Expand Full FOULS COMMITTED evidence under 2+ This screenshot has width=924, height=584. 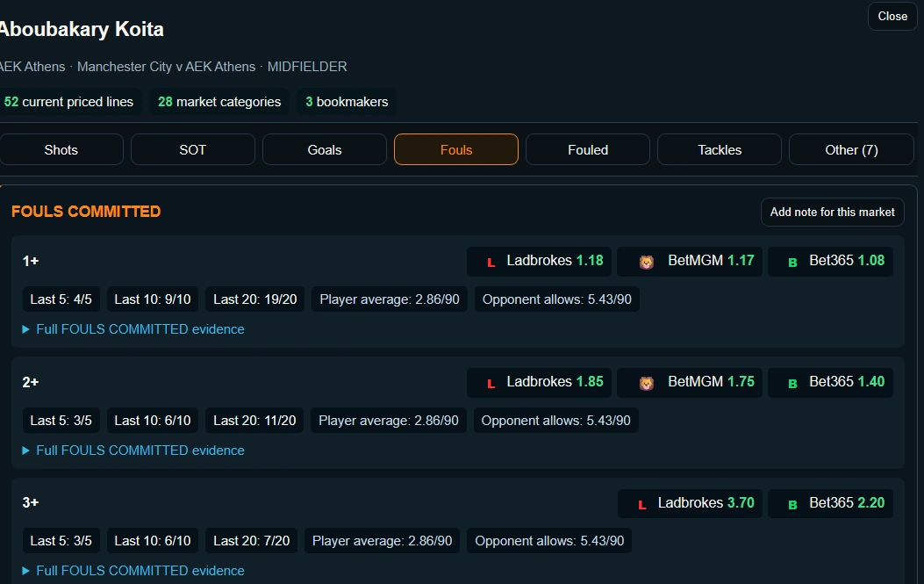[x=133, y=451]
